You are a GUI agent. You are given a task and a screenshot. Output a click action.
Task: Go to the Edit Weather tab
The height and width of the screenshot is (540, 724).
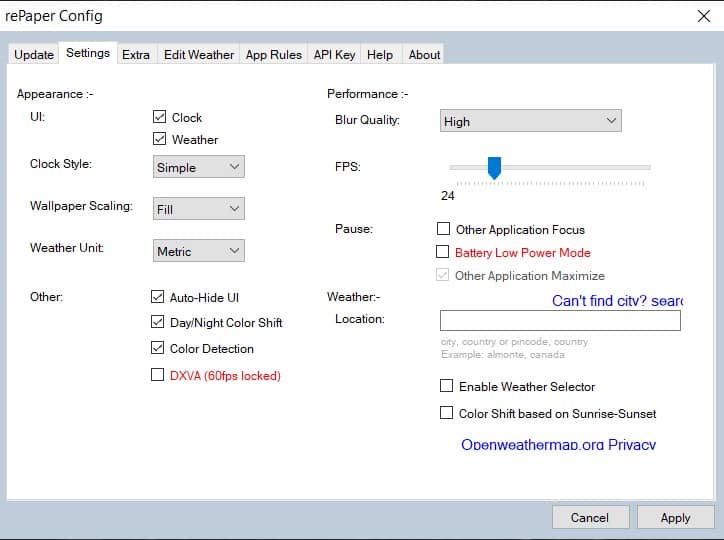coord(199,54)
